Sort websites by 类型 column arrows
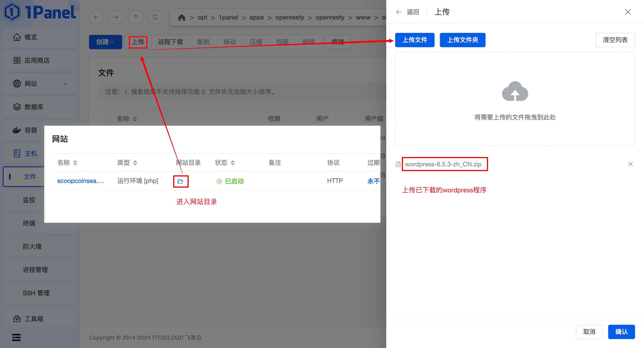The height and width of the screenshot is (348, 644). point(135,163)
